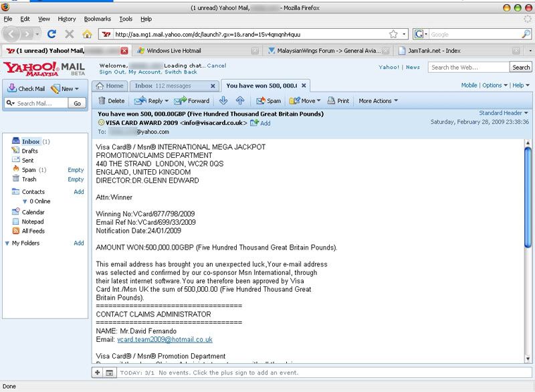
Task: Open All Feeds in sidebar
Action: click(33, 231)
